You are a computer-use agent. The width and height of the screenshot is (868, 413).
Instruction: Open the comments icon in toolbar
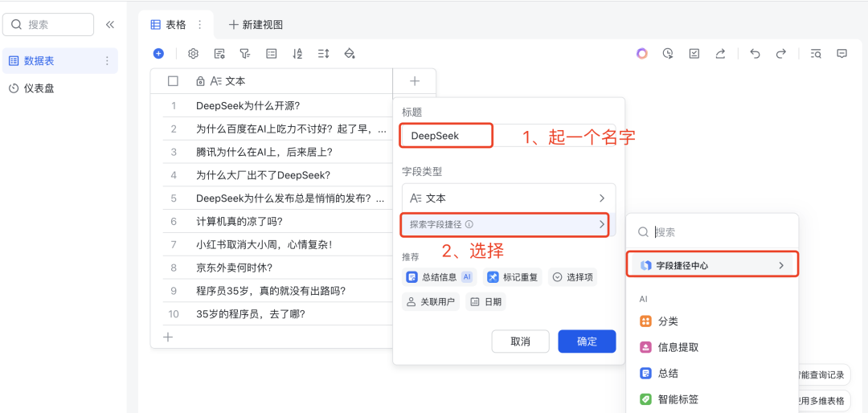[842, 54]
